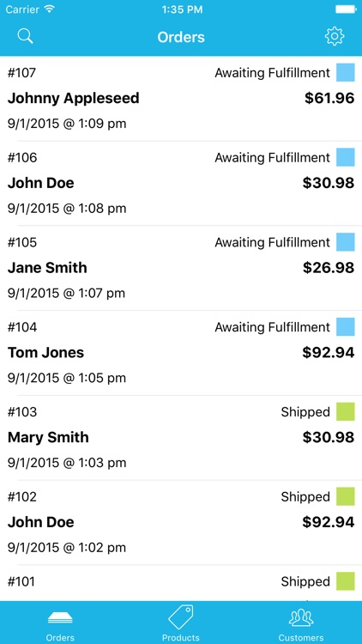Click the green Shipped swatch for order #103
362x644 pixels.
pyautogui.click(x=346, y=412)
